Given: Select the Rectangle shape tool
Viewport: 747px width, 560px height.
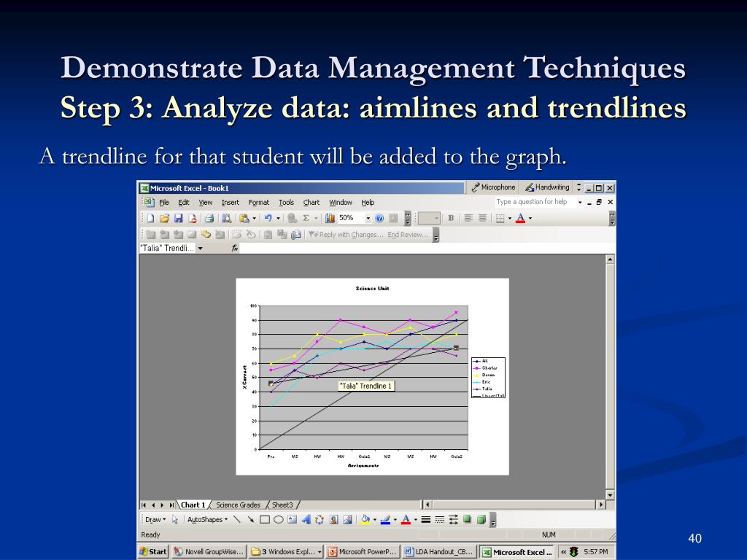Looking at the screenshot, I should click(x=264, y=519).
